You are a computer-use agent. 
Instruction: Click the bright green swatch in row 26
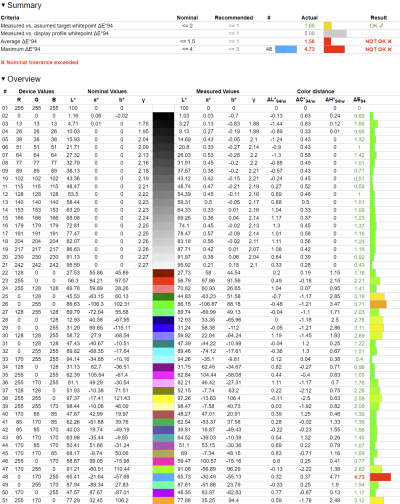[163, 304]
